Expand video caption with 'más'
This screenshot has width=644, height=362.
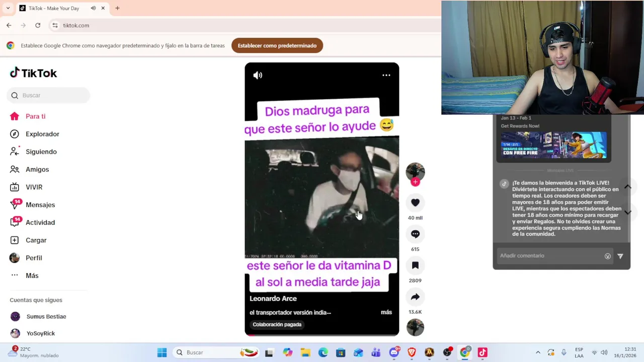coord(386,312)
